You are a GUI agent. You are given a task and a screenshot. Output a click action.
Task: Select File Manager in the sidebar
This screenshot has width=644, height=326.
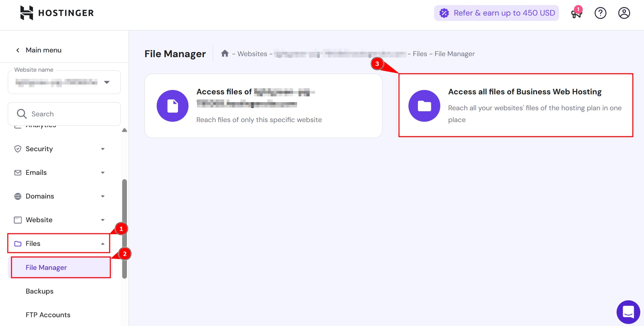46,267
